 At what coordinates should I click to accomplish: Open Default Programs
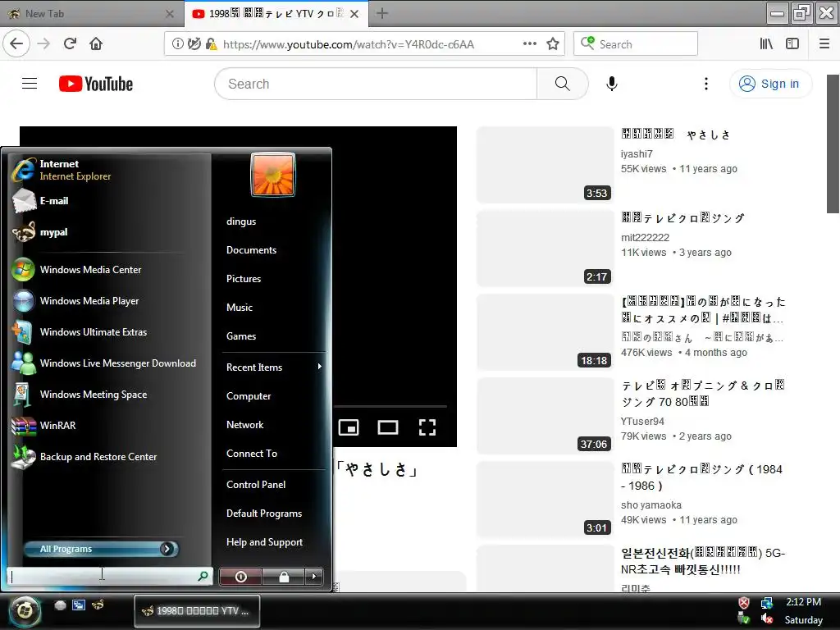pos(264,514)
